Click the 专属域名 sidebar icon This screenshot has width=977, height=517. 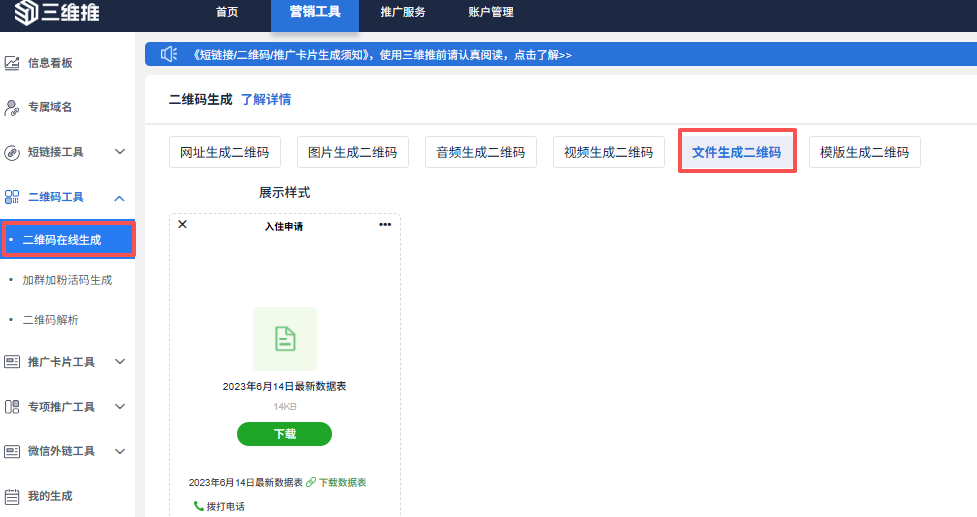(x=13, y=107)
